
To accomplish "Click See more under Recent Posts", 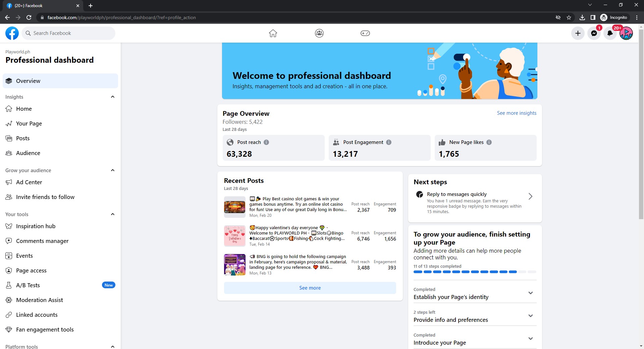I will pos(310,288).
